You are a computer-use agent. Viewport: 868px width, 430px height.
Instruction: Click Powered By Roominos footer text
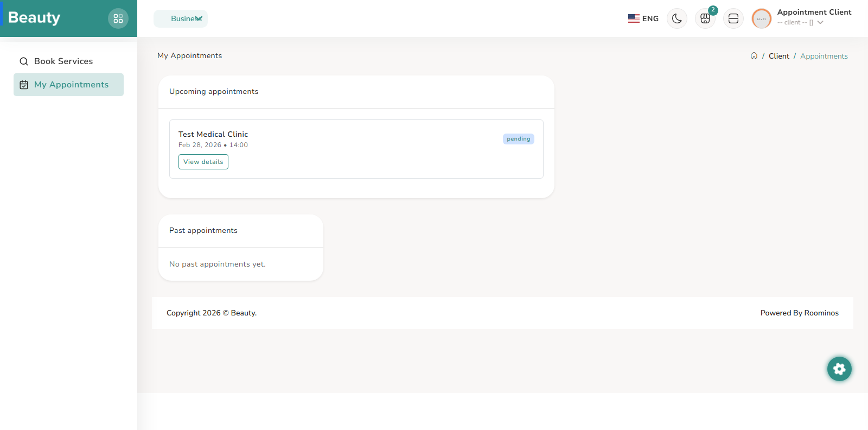click(800, 313)
